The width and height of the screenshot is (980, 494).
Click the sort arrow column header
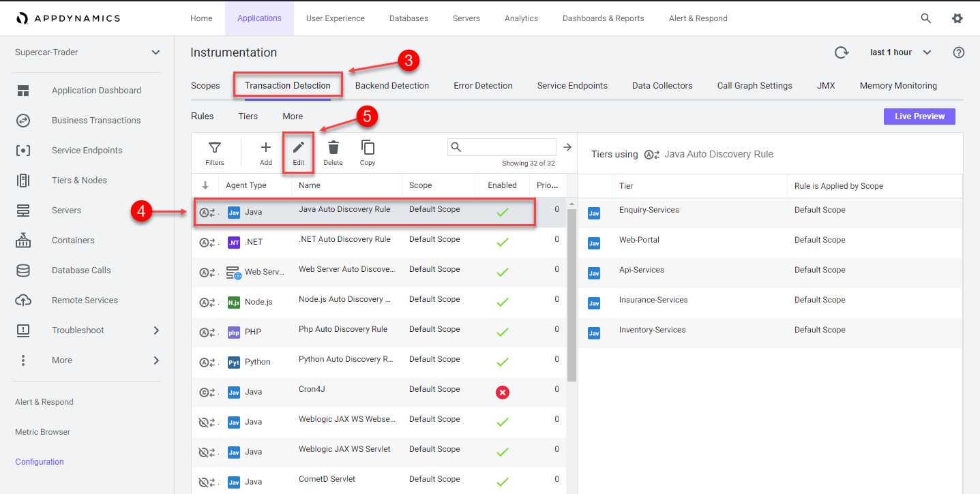point(205,185)
